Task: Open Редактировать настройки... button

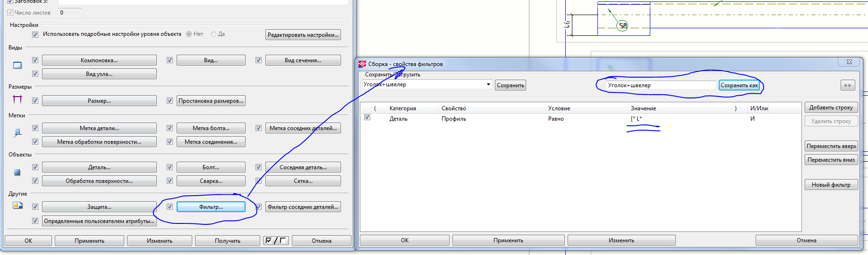Action: coord(303,35)
